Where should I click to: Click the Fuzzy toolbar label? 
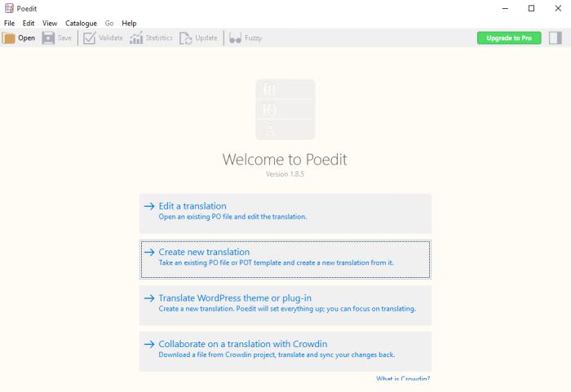point(254,37)
